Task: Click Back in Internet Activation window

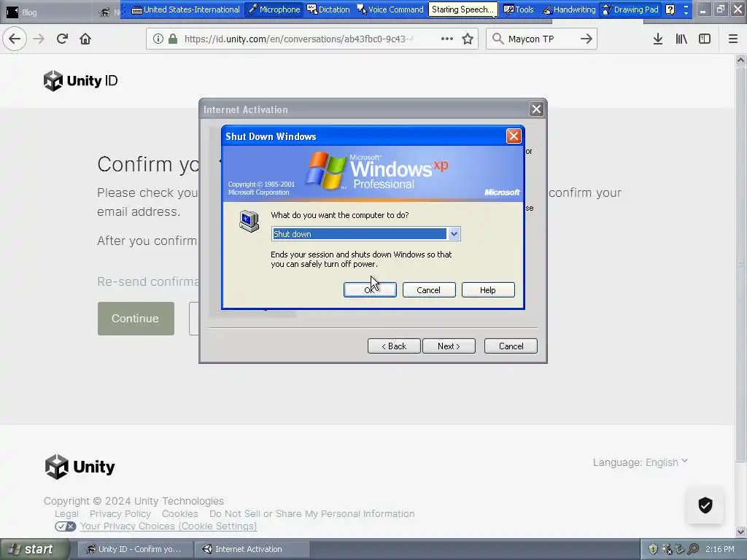Action: (394, 346)
